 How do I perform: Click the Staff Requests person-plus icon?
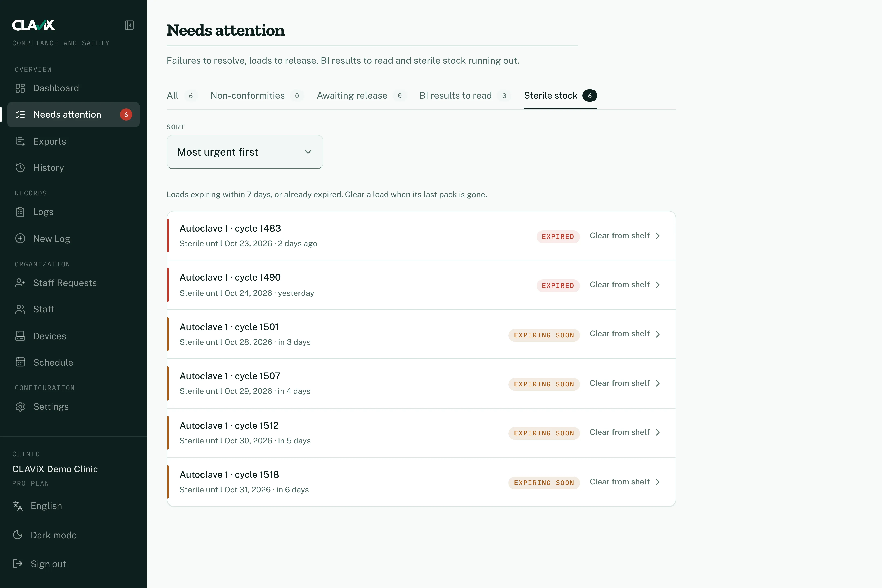click(x=20, y=283)
